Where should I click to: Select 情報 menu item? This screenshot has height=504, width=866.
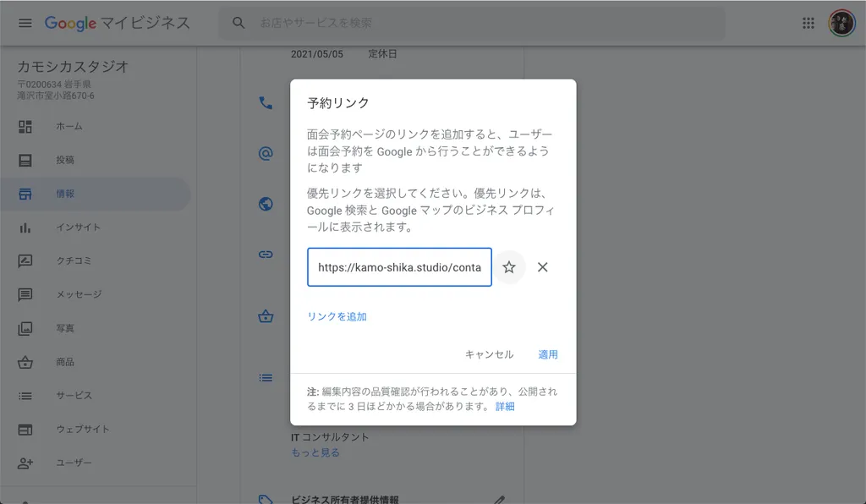(x=64, y=194)
